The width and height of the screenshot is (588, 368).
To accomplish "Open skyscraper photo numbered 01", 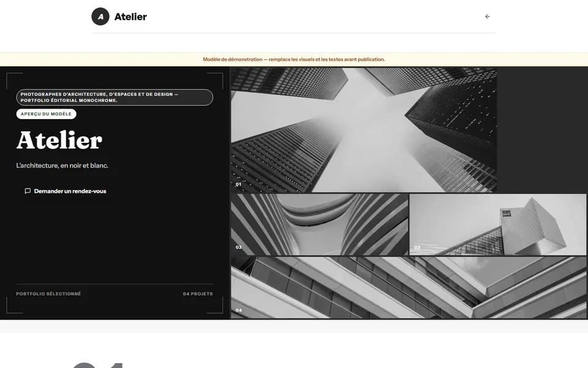I will 364,130.
